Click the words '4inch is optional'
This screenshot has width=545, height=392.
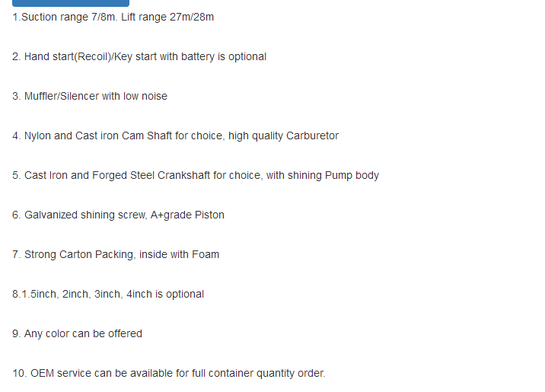(165, 295)
